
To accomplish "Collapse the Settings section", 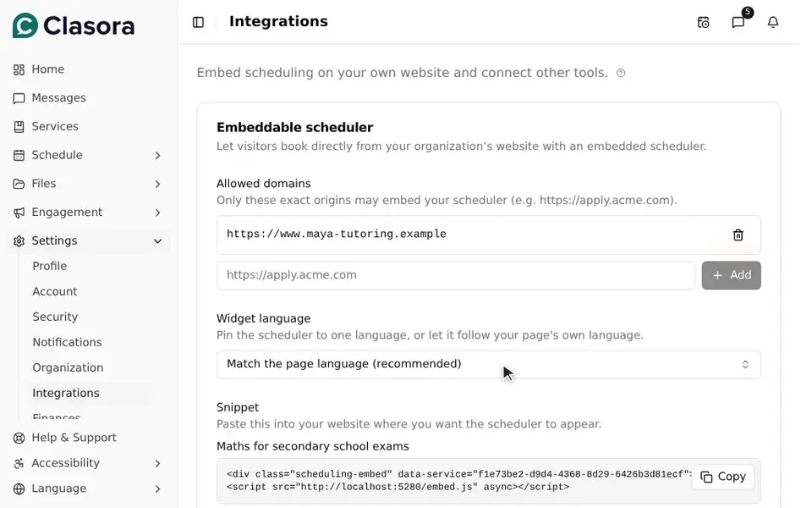I will pyautogui.click(x=157, y=240).
